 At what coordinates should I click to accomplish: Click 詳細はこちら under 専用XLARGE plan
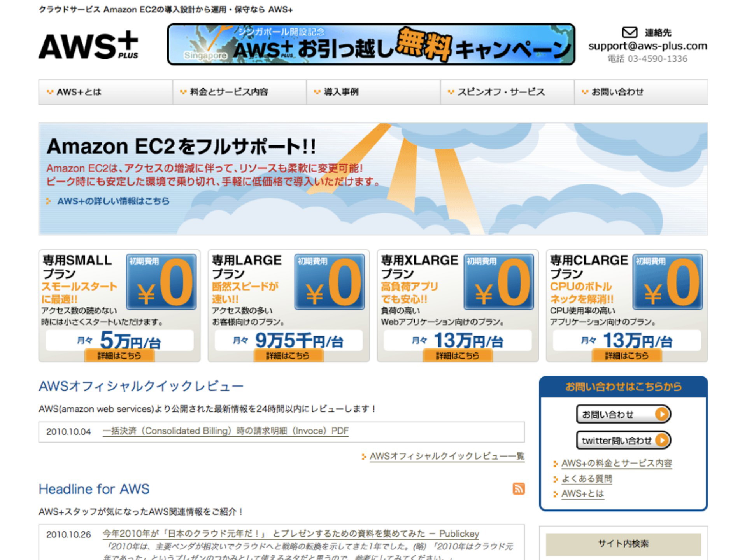(x=458, y=355)
